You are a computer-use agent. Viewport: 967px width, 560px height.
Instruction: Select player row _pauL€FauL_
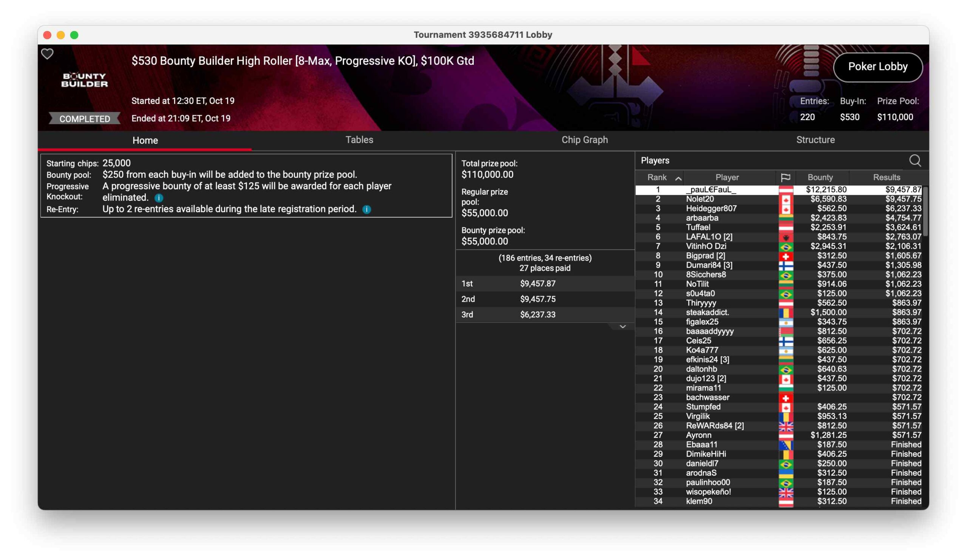click(x=711, y=190)
